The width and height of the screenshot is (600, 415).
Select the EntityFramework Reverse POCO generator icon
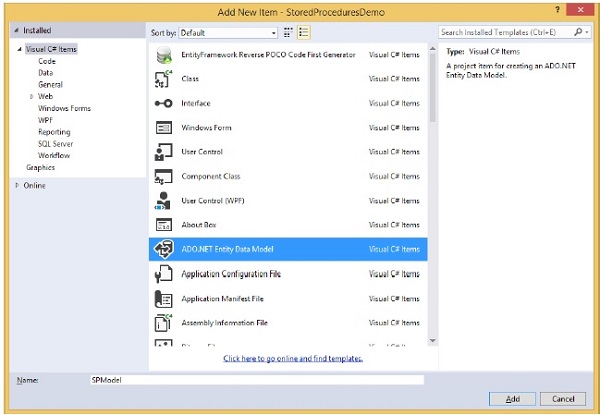[164, 54]
